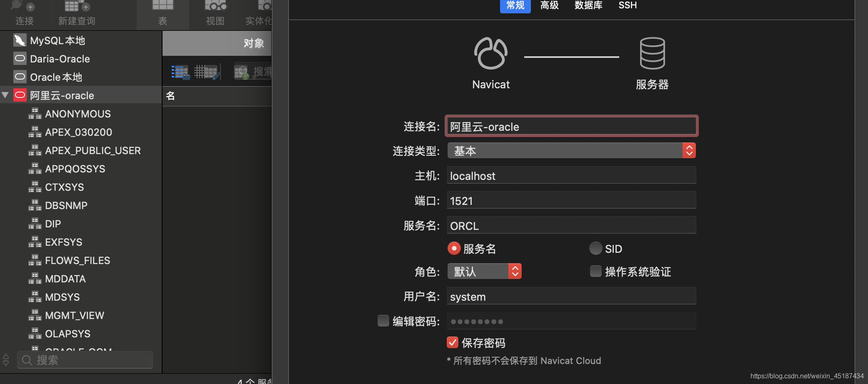Viewport: 868px width, 384px height.
Task: Click the 服务器 database icon
Action: (x=652, y=53)
